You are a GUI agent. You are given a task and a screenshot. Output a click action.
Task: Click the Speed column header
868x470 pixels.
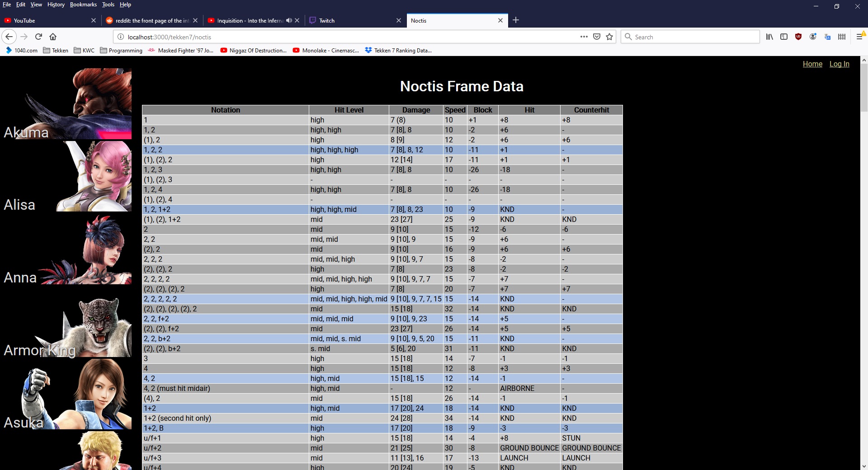(x=455, y=110)
